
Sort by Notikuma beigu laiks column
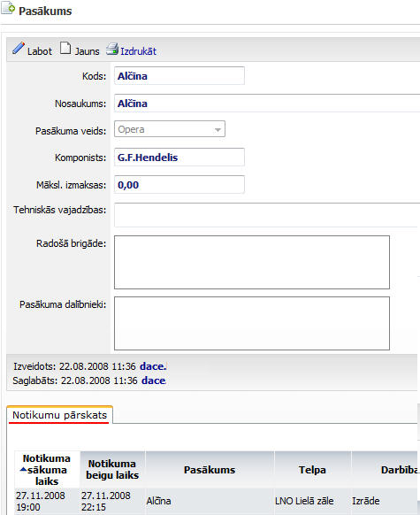112,469
